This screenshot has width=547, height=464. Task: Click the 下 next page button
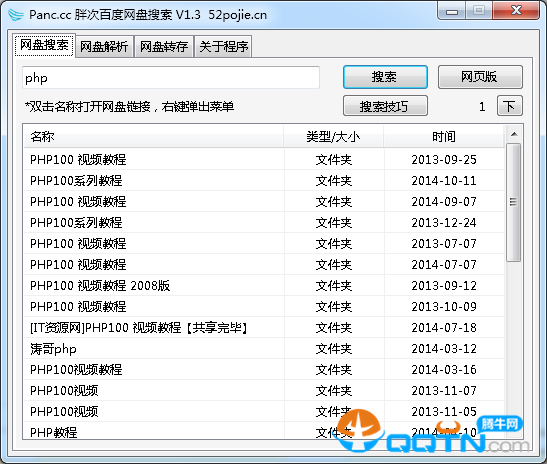tap(509, 106)
